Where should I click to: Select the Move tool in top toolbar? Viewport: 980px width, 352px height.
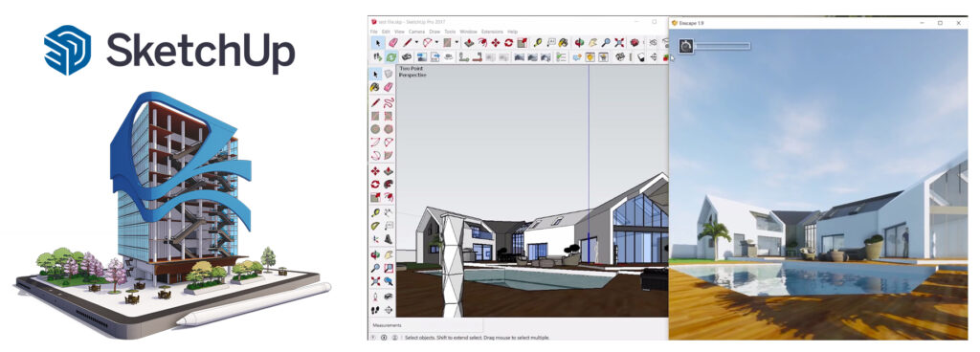tap(496, 42)
